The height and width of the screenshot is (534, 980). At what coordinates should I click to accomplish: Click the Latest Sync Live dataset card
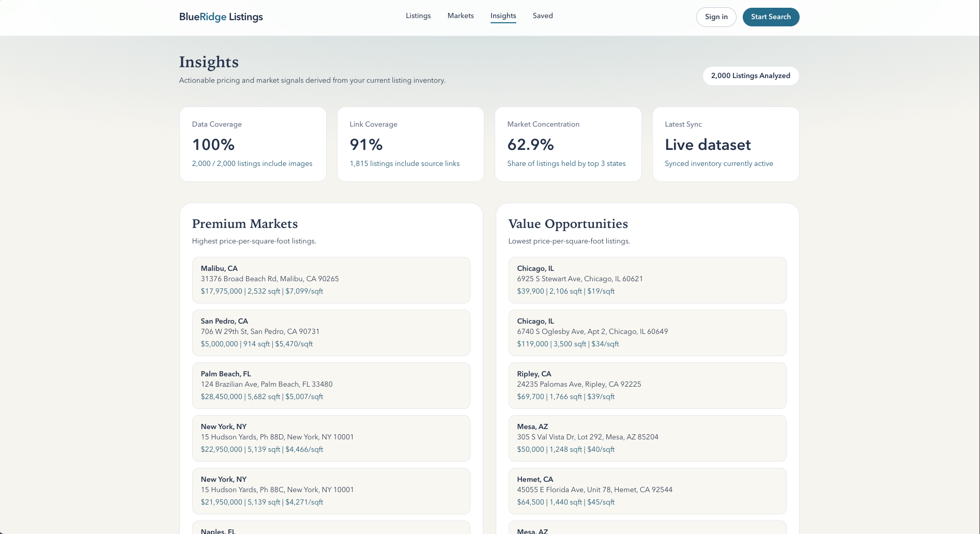coord(725,144)
